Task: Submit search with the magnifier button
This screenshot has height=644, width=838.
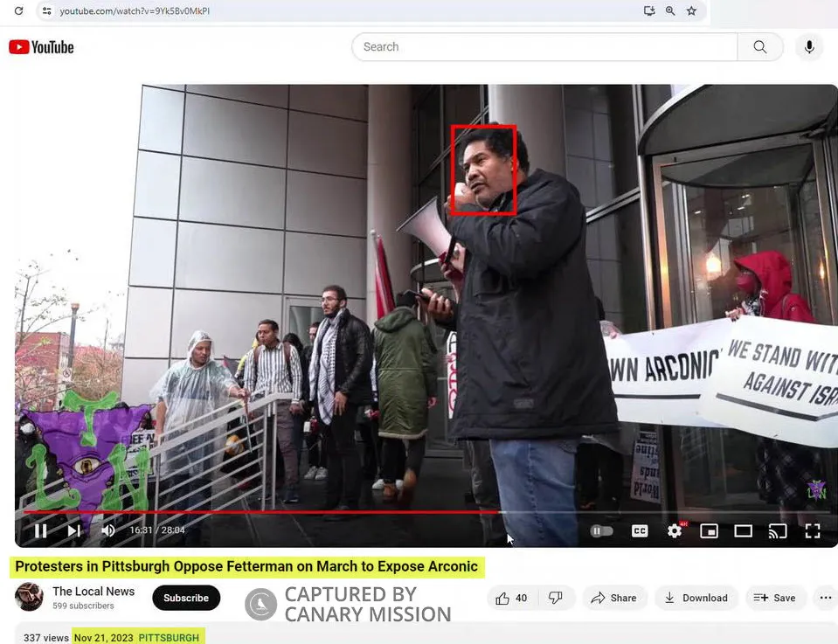Action: (x=760, y=47)
